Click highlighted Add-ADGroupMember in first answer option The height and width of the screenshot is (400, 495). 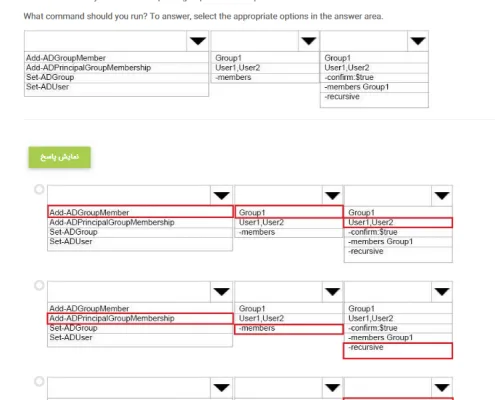(x=140, y=212)
